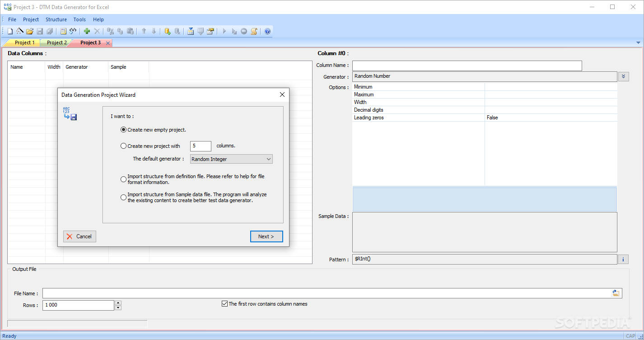Open the Structure menu
The width and height of the screenshot is (644, 340).
coord(56,19)
